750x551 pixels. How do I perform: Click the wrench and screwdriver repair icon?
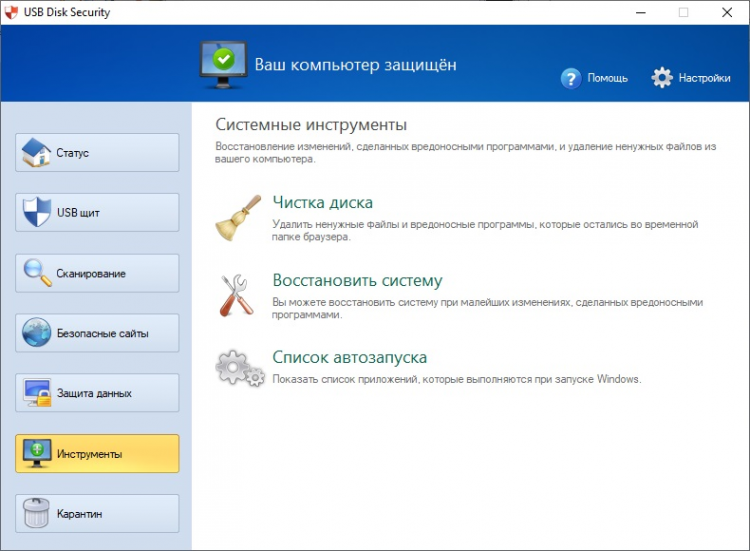click(x=236, y=295)
